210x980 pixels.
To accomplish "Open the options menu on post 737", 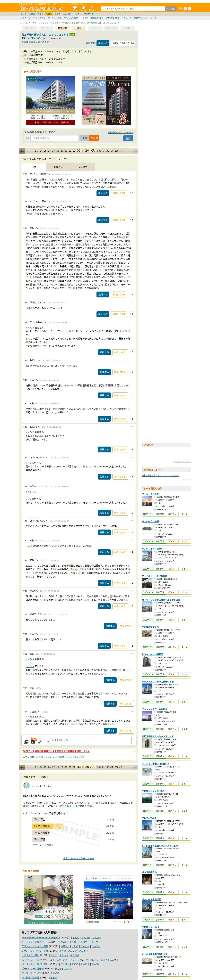I will (133, 228).
